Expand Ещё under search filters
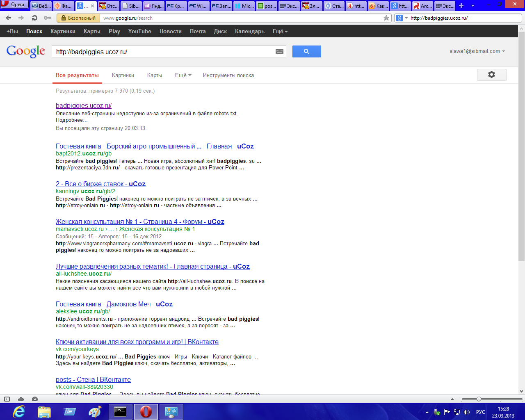The image size is (525, 420). pyautogui.click(x=183, y=75)
